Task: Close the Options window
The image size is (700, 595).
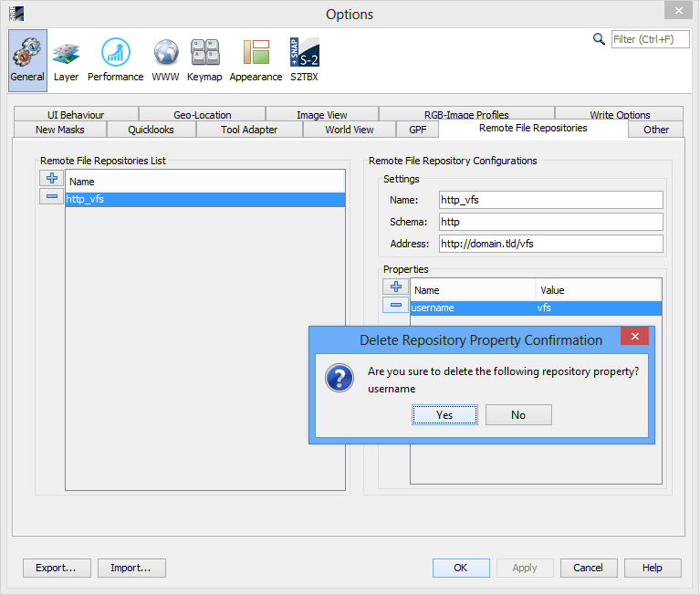Action: tap(679, 10)
